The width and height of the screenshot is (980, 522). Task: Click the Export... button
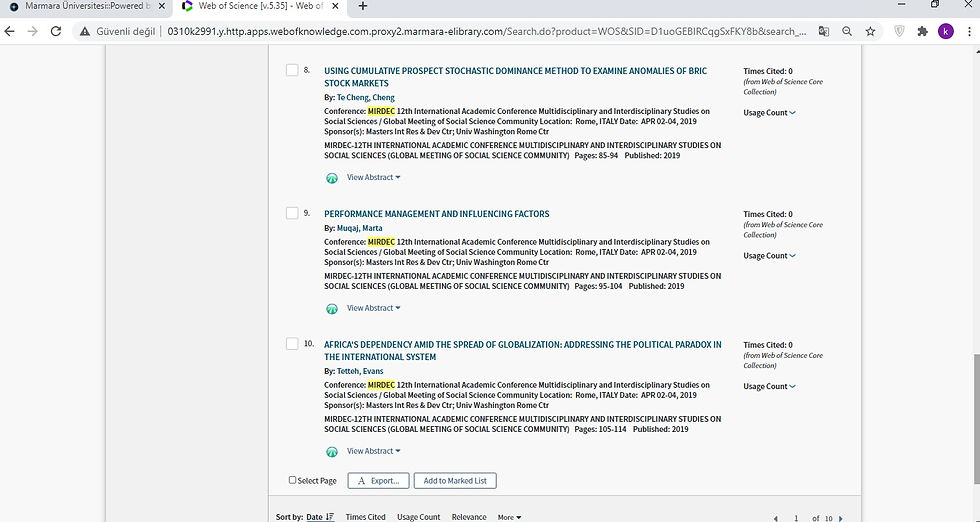pyautogui.click(x=378, y=481)
